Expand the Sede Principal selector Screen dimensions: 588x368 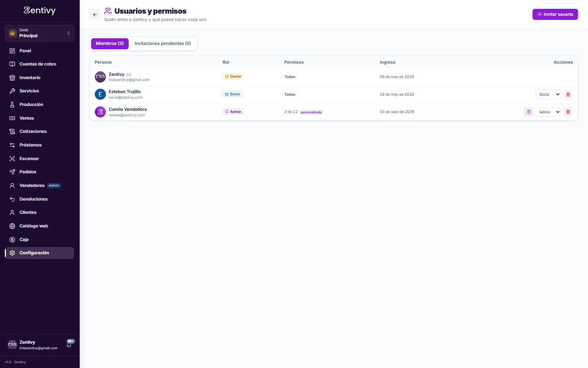[40, 33]
